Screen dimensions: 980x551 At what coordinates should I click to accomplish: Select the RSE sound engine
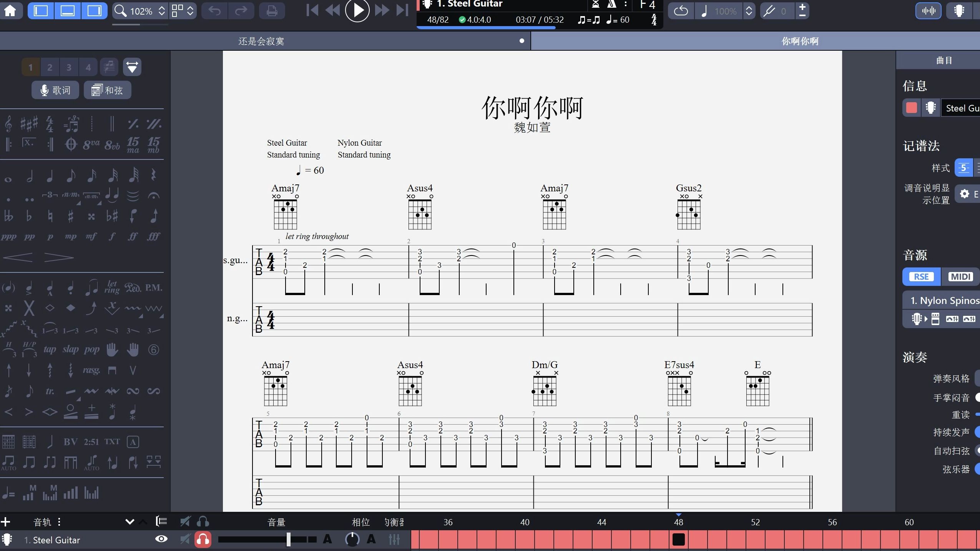coord(922,277)
